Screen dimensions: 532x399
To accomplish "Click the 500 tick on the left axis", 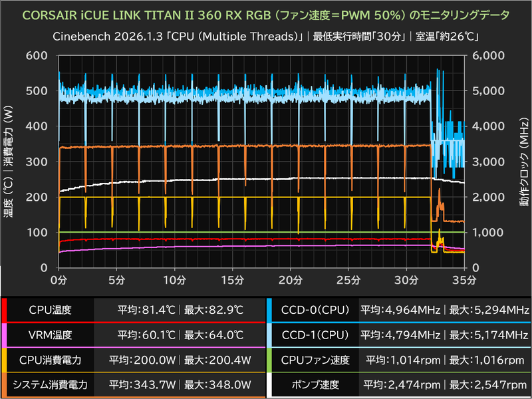I will (37, 91).
